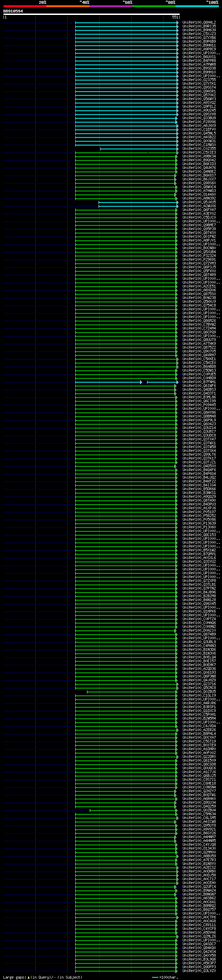Click hit label UniRef100_C6LSM5
The image size is (222, 980).
pyautogui.click(x=199, y=818)
